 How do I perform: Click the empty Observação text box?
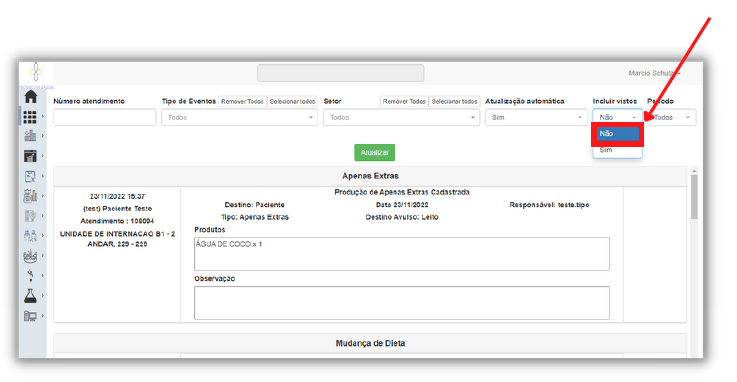tap(402, 303)
